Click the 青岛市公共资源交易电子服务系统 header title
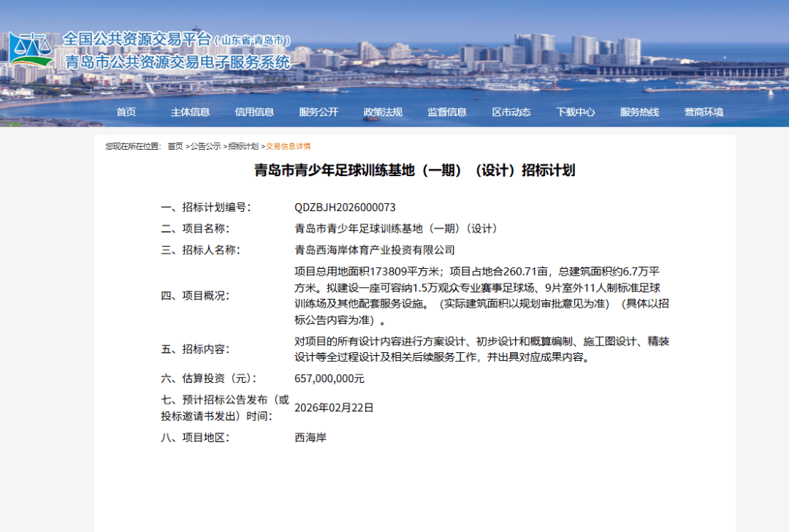Image resolution: width=789 pixels, height=532 pixels. pos(178,61)
